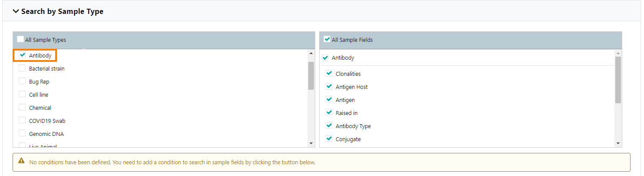Enable the Cell line checkbox
644x176 pixels.
[22, 95]
